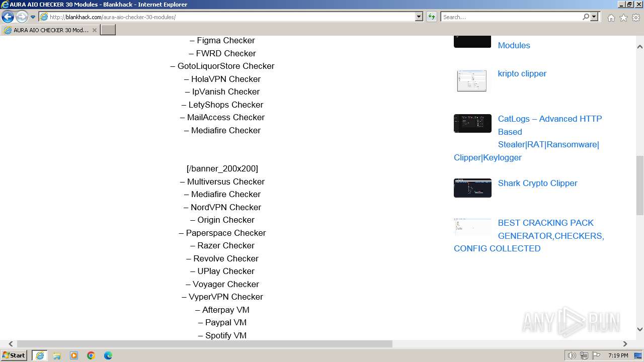Click the Revolve Checker text

pyautogui.click(x=222, y=258)
